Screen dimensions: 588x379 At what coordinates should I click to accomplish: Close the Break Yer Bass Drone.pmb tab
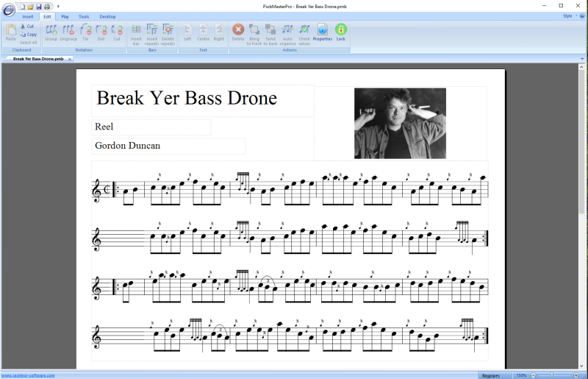[70, 60]
